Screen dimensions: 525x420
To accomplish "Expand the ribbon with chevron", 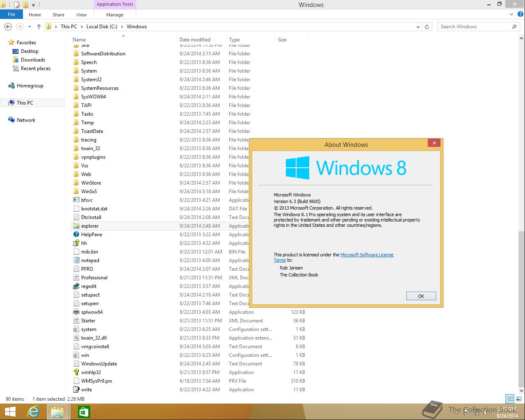I will (511, 14).
